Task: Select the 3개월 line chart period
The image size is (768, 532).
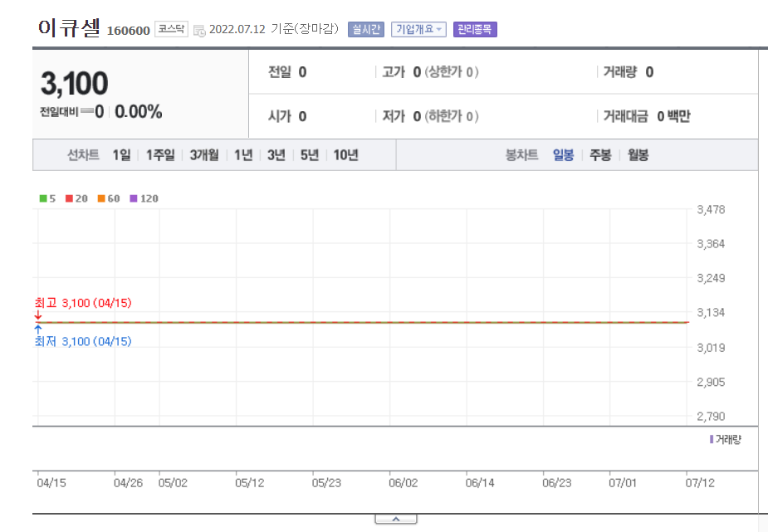Action: click(x=204, y=155)
